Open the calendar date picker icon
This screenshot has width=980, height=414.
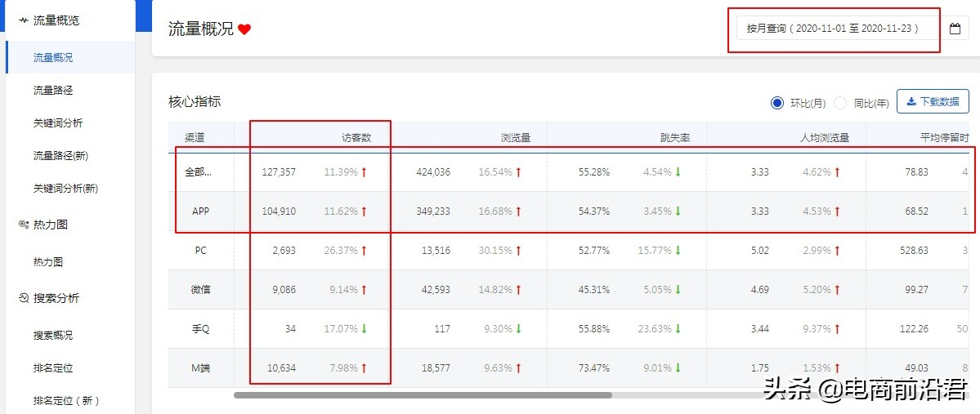coord(955,29)
